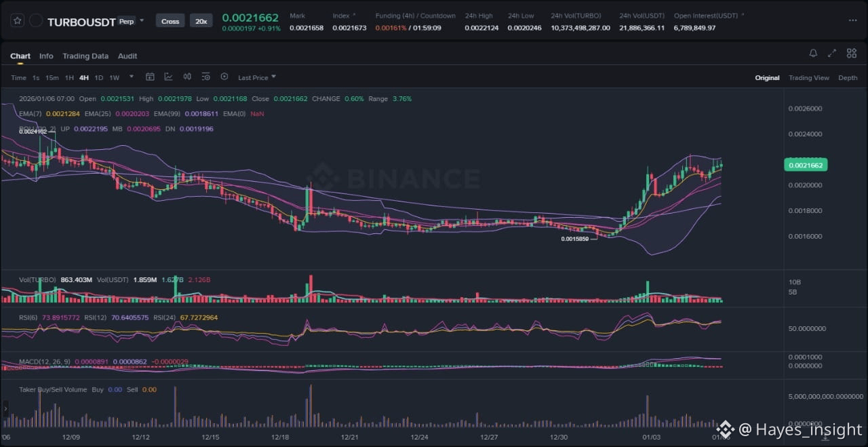
Task: Change candlestick chart style icon
Action: (187, 77)
